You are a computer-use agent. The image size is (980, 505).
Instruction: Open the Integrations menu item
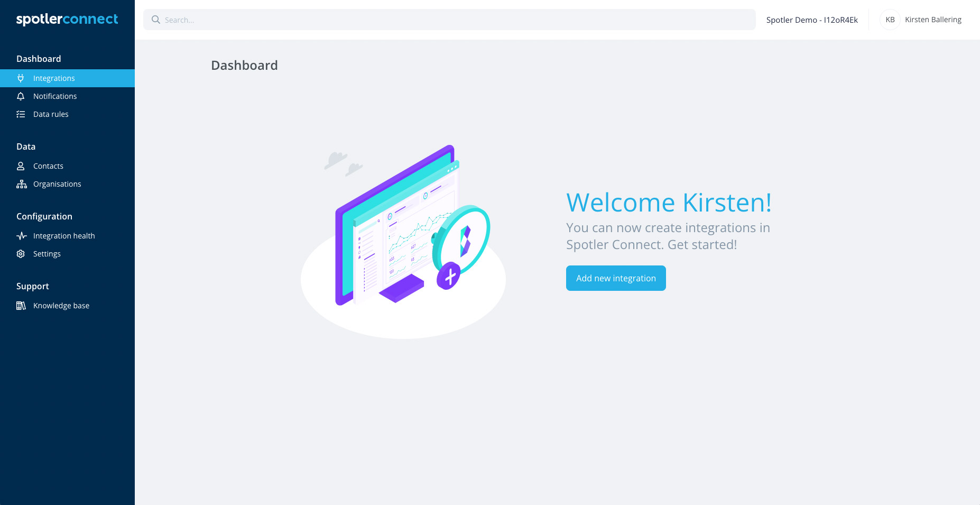point(67,78)
